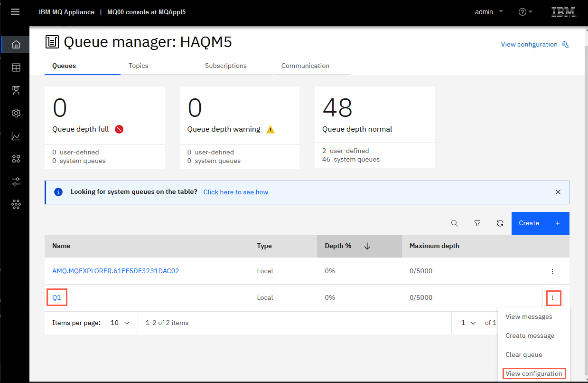Viewport: 588px width, 383px height.
Task: Click the Queue depth normal card
Action: tap(374, 127)
